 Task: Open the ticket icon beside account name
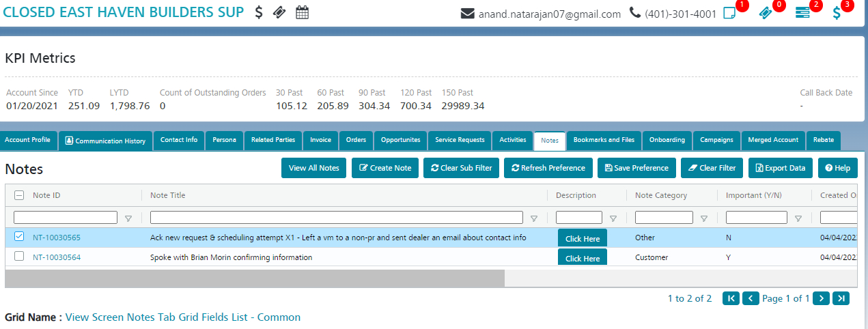[279, 12]
